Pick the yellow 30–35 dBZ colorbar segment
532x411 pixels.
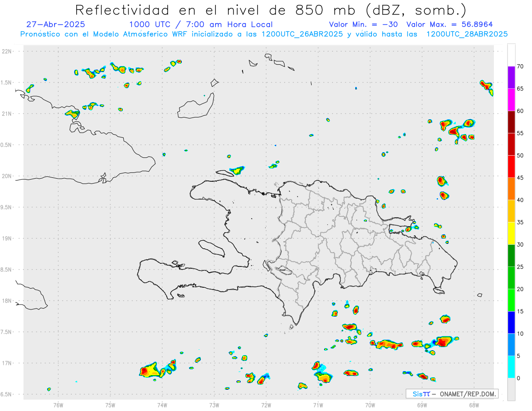[x=511, y=233]
